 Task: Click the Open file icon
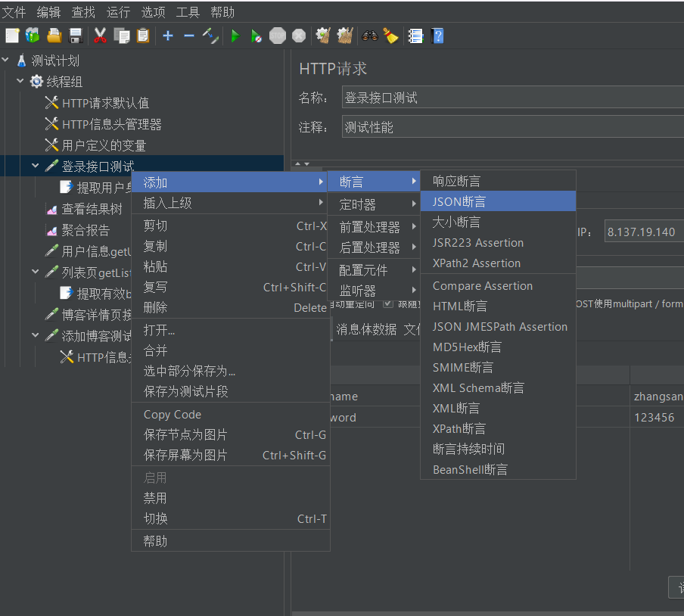tap(54, 36)
